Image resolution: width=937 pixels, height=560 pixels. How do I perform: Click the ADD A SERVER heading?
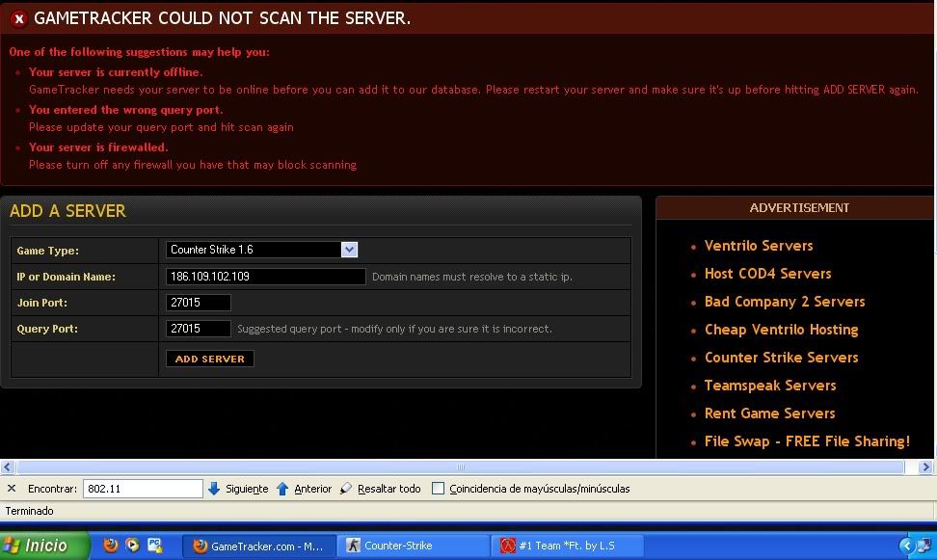(67, 211)
